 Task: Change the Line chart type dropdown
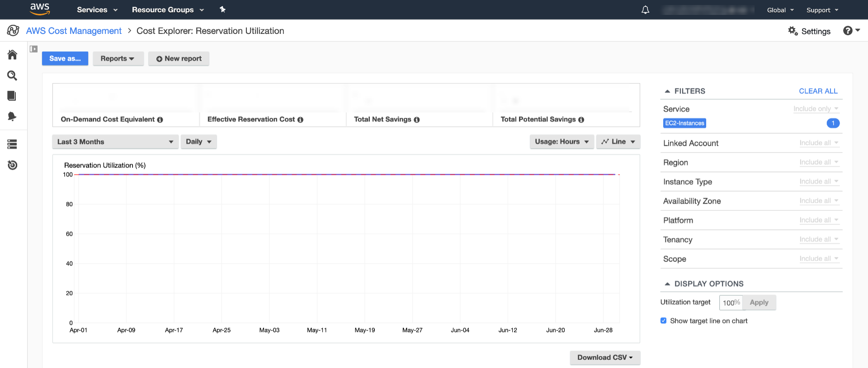point(618,142)
